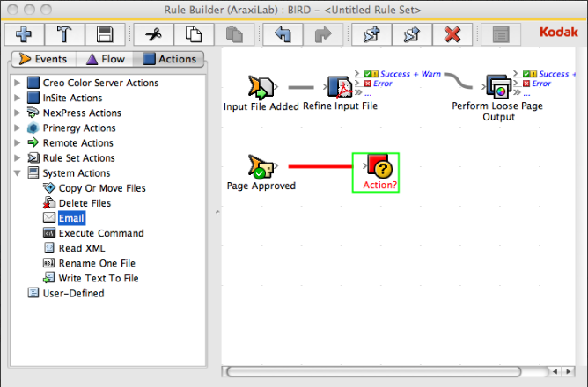This screenshot has height=387, width=588.
Task: Delete selection with the red X icon
Action: [x=452, y=34]
